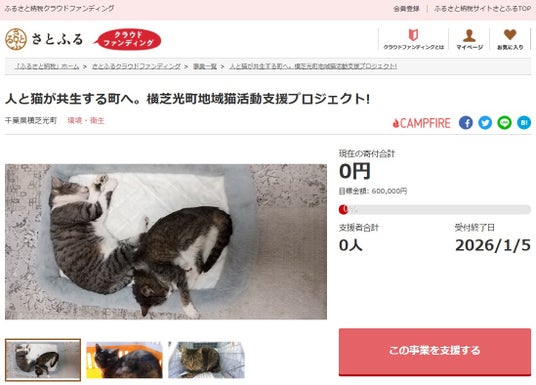Click この事業を支援する button
The image size is (536, 385).
click(435, 351)
